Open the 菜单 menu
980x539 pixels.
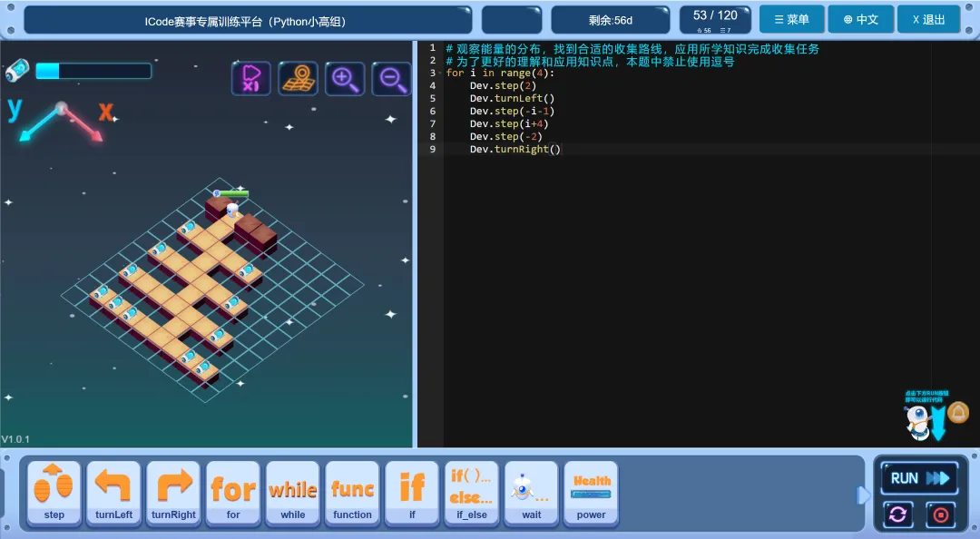[792, 19]
